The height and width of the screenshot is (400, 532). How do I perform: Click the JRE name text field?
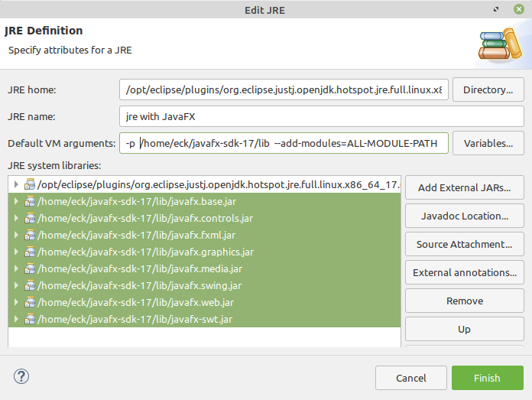[x=322, y=116]
